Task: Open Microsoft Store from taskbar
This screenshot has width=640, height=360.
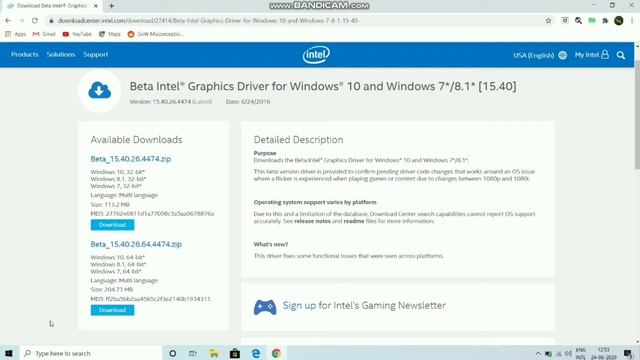Action: pyautogui.click(x=235, y=353)
